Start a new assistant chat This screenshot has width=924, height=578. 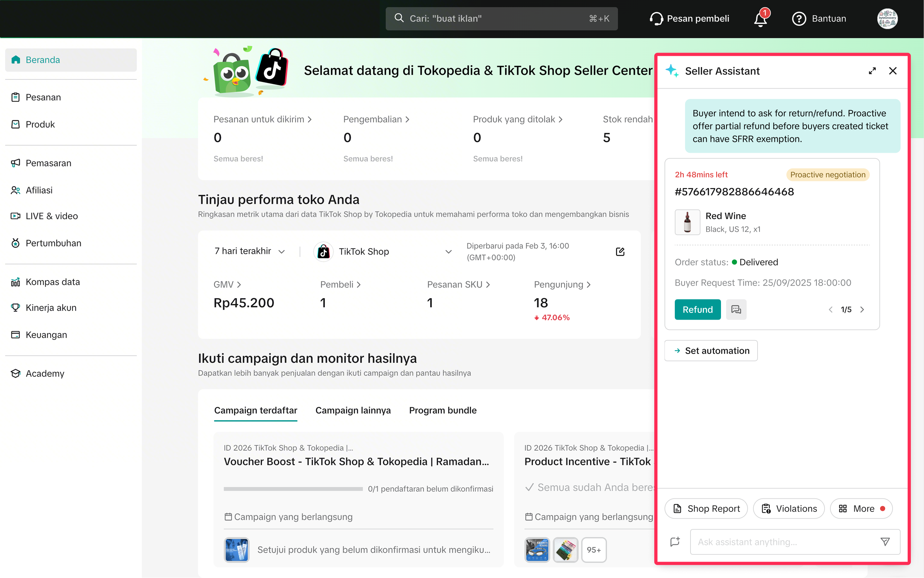point(675,542)
